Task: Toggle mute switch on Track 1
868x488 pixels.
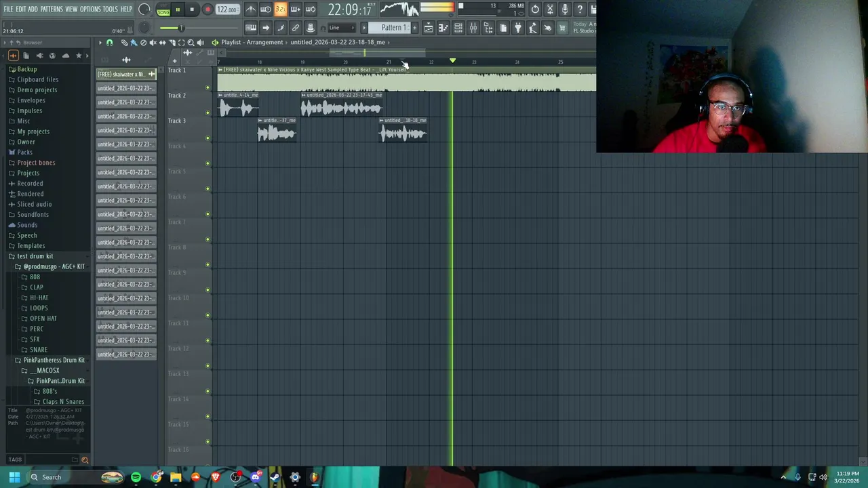Action: point(208,88)
